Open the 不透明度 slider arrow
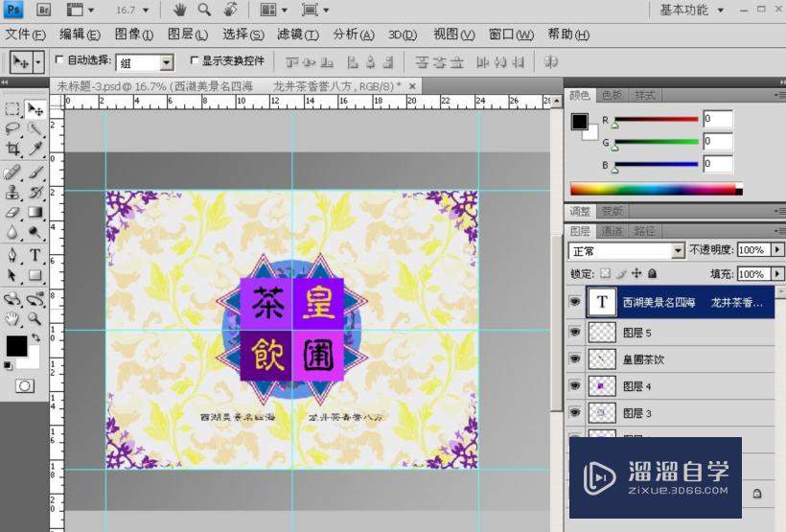This screenshot has width=786, height=532. 777,249
